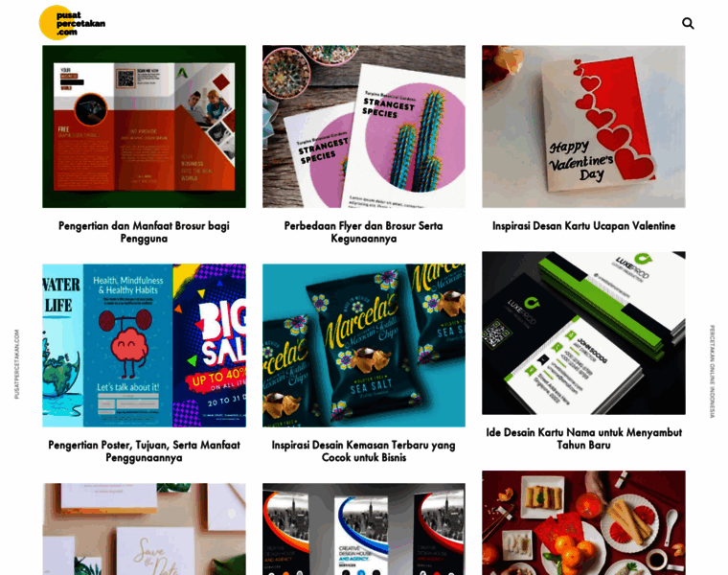Click the pusatpercetakan.com logo
The width and height of the screenshot is (728, 575).
(x=72, y=23)
